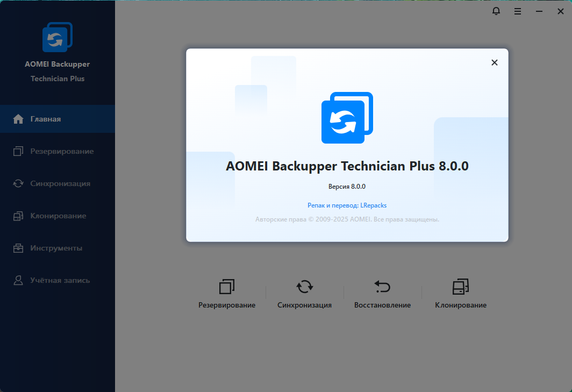572x392 pixels.
Task: Close the About dialog
Action: tap(494, 63)
